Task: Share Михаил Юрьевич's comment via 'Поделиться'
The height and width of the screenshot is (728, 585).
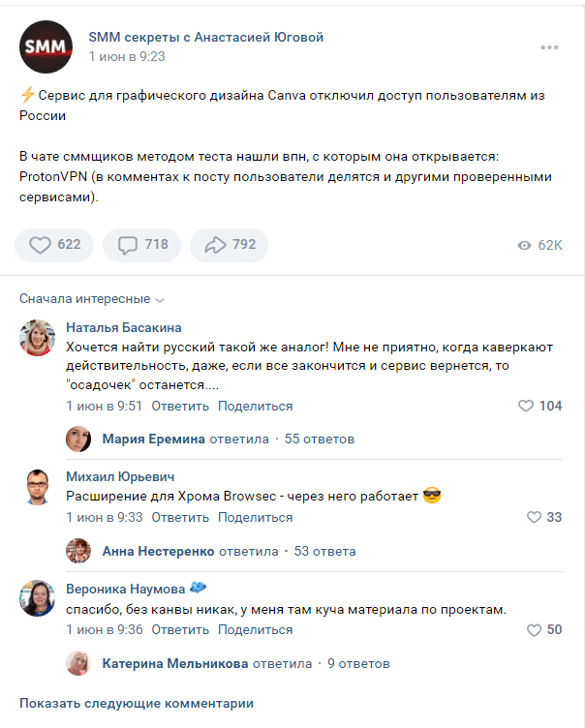Action: coord(255,518)
